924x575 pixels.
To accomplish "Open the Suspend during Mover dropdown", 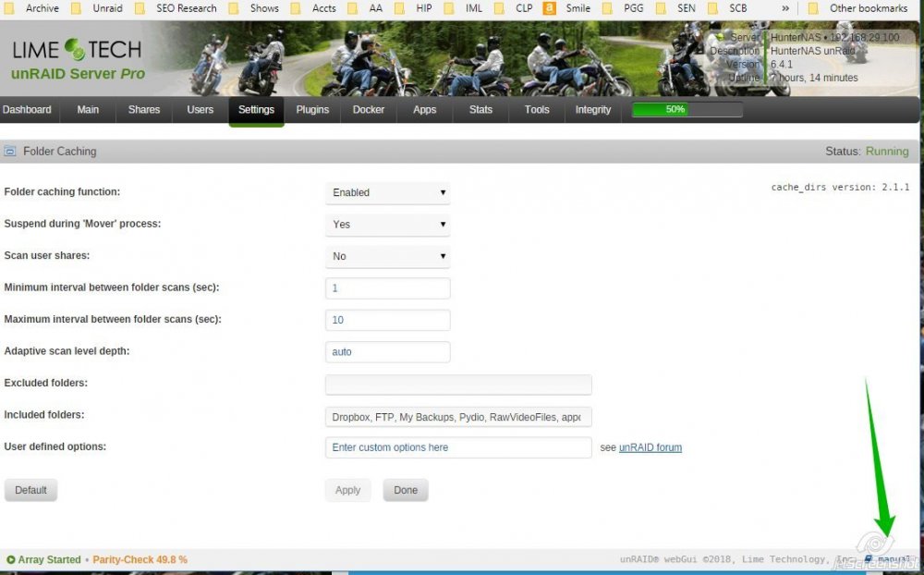I will [388, 224].
